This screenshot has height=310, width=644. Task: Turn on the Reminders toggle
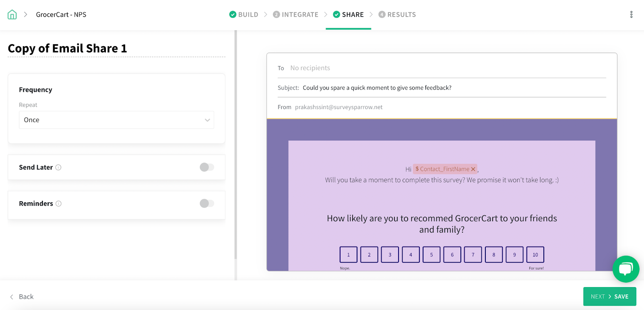click(207, 203)
